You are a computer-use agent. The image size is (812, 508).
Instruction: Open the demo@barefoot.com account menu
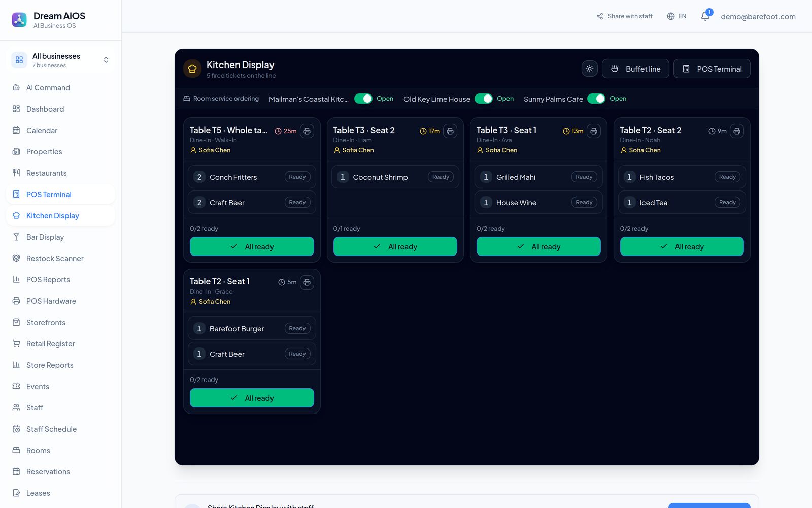[x=758, y=17]
